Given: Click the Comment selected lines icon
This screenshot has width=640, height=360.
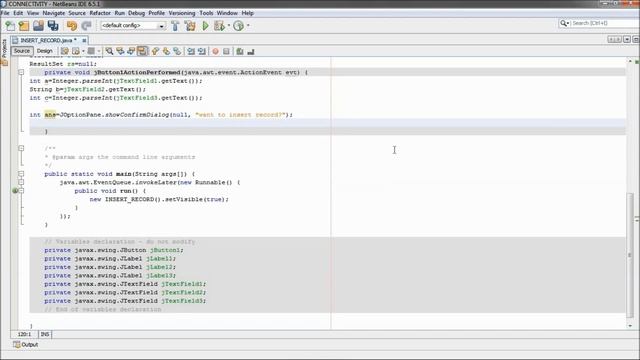Looking at the screenshot, I should point(240,51).
